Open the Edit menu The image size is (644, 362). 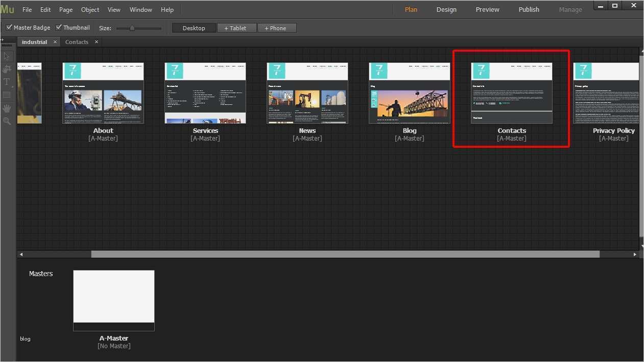[45, 10]
